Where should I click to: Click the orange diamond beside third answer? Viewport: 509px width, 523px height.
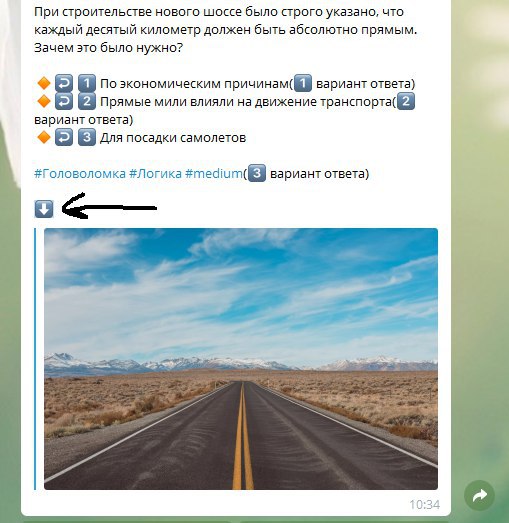click(x=44, y=137)
